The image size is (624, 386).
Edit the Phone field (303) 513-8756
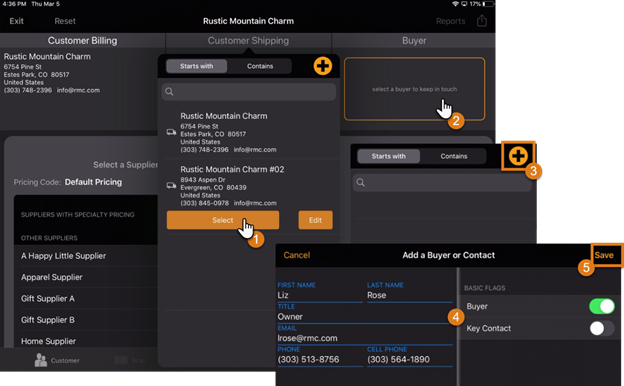pos(320,360)
